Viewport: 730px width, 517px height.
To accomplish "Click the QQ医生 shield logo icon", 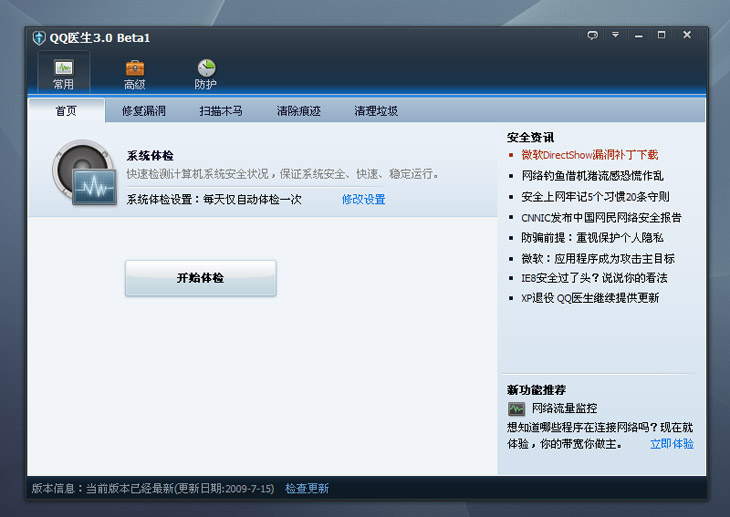I will pyautogui.click(x=39, y=38).
